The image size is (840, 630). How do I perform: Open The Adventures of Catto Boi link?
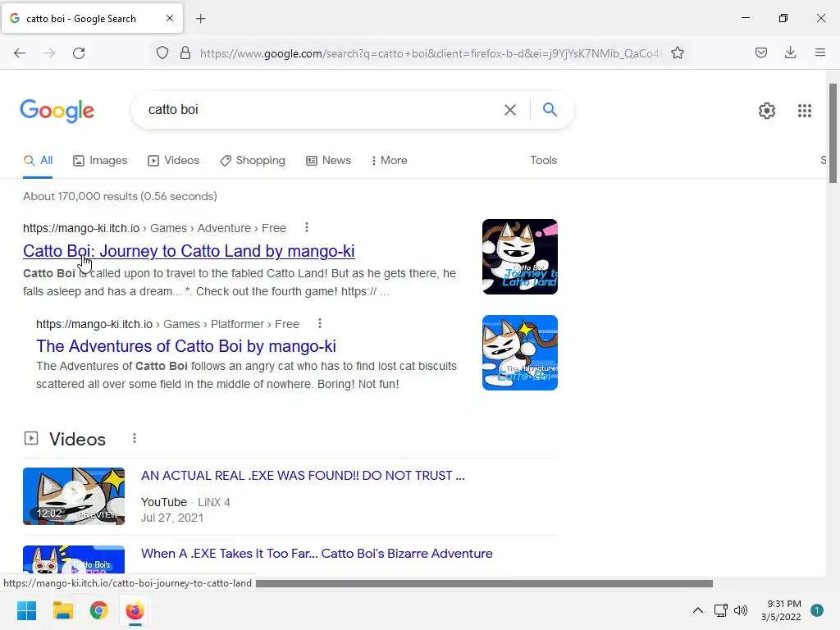[186, 346]
